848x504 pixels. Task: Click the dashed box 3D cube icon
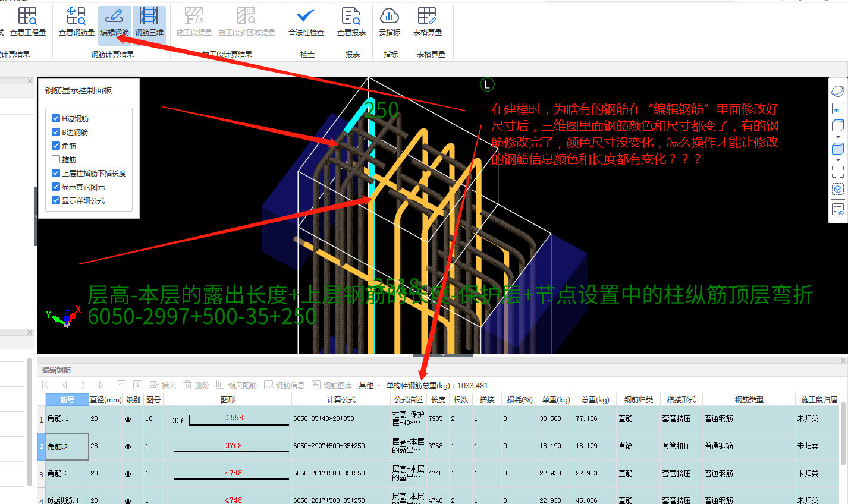tap(837, 189)
